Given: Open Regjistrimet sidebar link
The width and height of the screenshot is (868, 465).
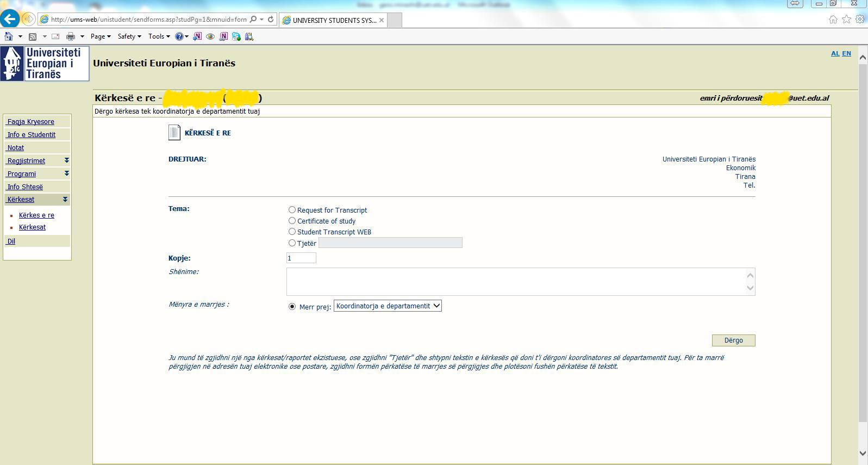Looking at the screenshot, I should click(26, 161).
